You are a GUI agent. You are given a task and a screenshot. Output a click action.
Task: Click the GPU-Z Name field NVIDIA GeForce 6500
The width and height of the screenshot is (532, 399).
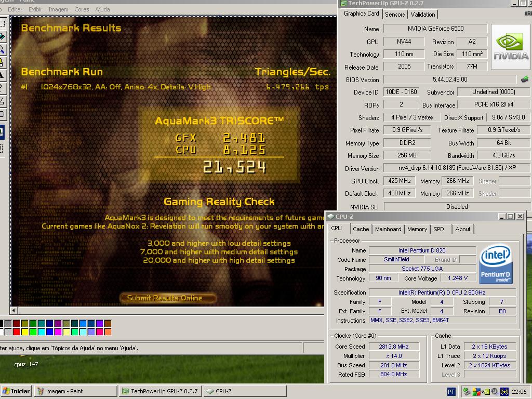point(435,29)
